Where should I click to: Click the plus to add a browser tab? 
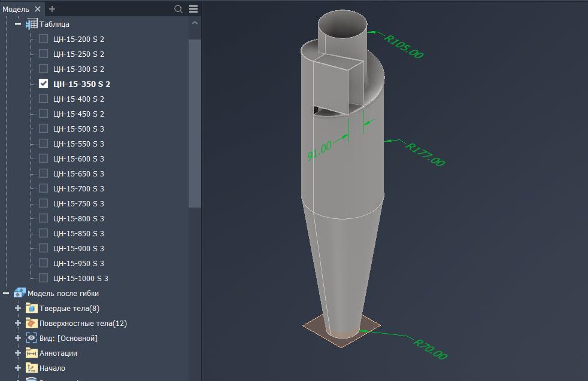(51, 9)
